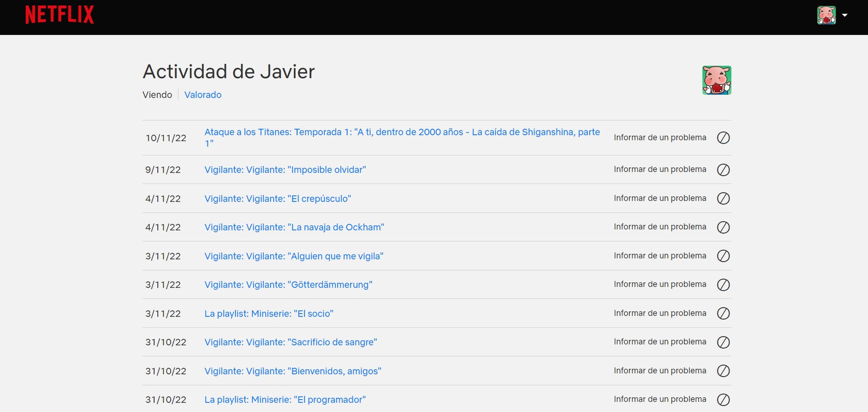Hide "Imposible olvidar" from viewing history

point(723,170)
